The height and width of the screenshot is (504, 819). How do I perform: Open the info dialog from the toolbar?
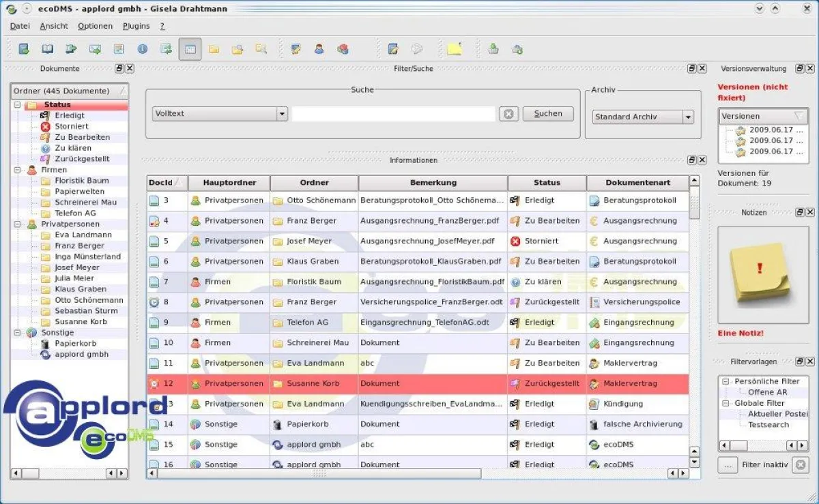[141, 48]
